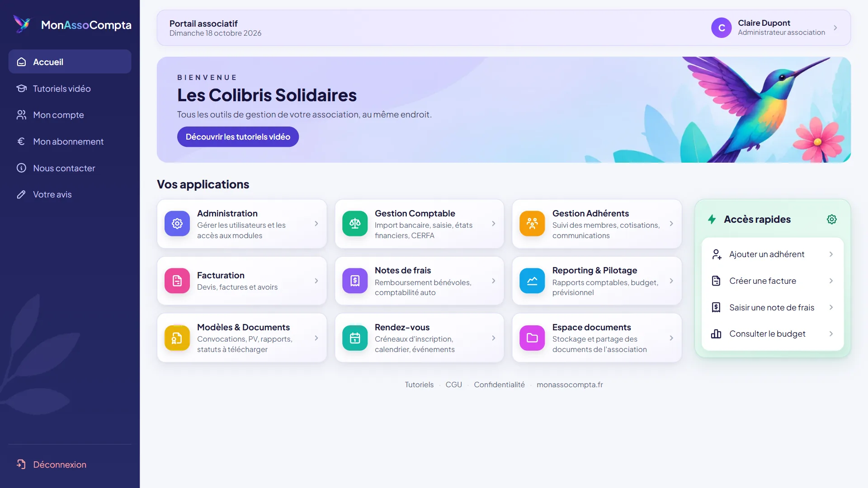The width and height of the screenshot is (868, 488).
Task: Open the Confidentialité footer link
Action: tap(499, 385)
